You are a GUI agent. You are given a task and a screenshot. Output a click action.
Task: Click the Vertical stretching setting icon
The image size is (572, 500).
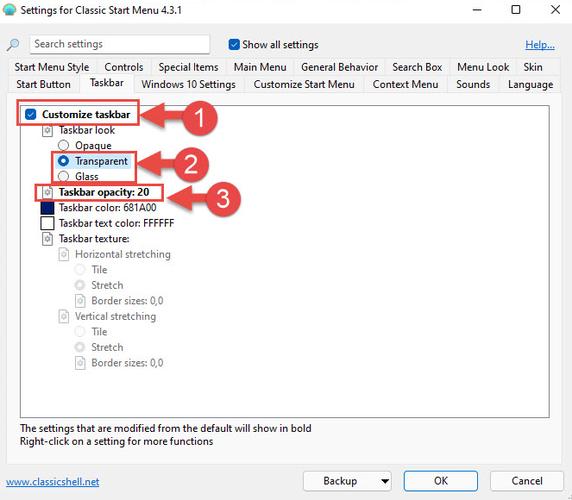pyautogui.click(x=64, y=317)
